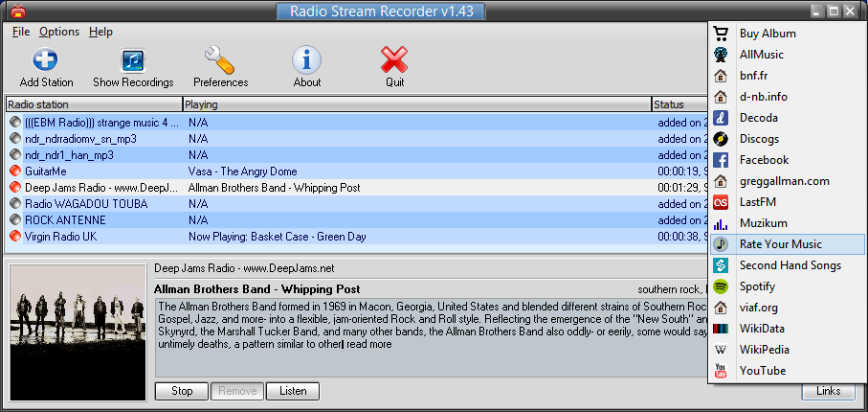
Task: Click the Listen button
Action: click(x=293, y=391)
